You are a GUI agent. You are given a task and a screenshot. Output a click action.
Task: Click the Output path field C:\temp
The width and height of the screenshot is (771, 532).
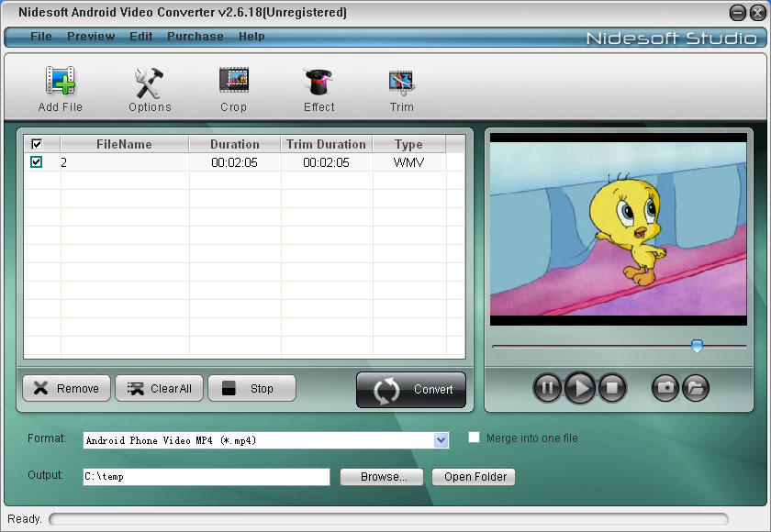[x=207, y=476]
